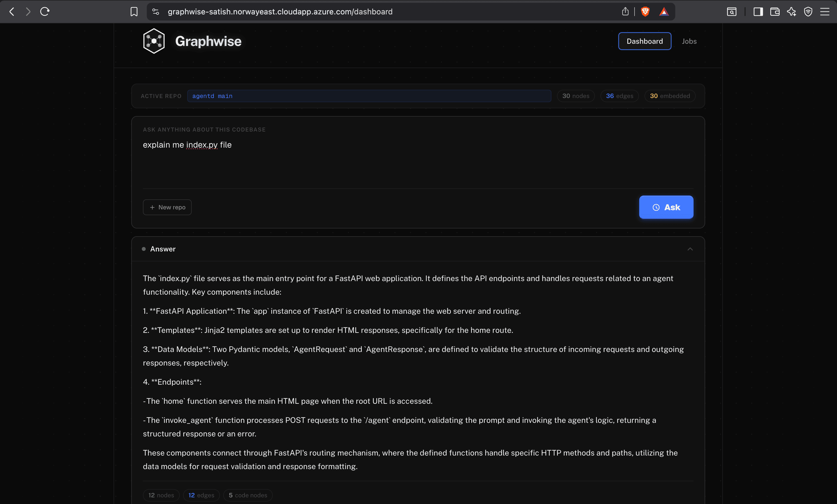837x504 pixels.
Task: Open the share page icon
Action: (x=625, y=11)
